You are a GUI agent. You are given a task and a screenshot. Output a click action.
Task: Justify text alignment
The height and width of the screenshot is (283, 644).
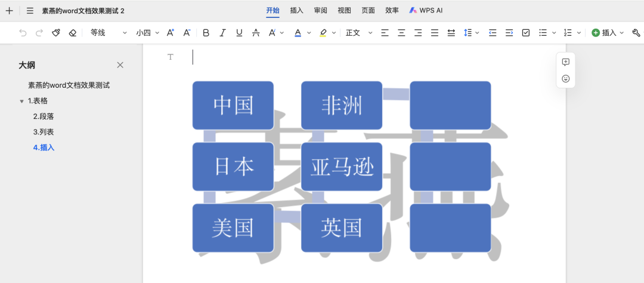pyautogui.click(x=435, y=33)
